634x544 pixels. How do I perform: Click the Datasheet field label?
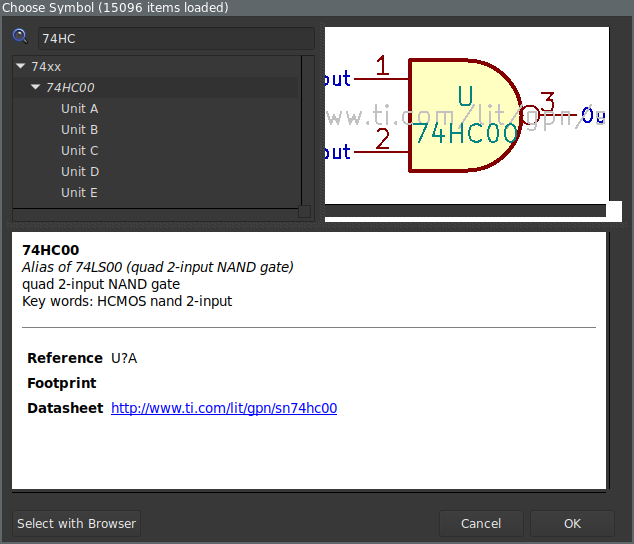65,408
